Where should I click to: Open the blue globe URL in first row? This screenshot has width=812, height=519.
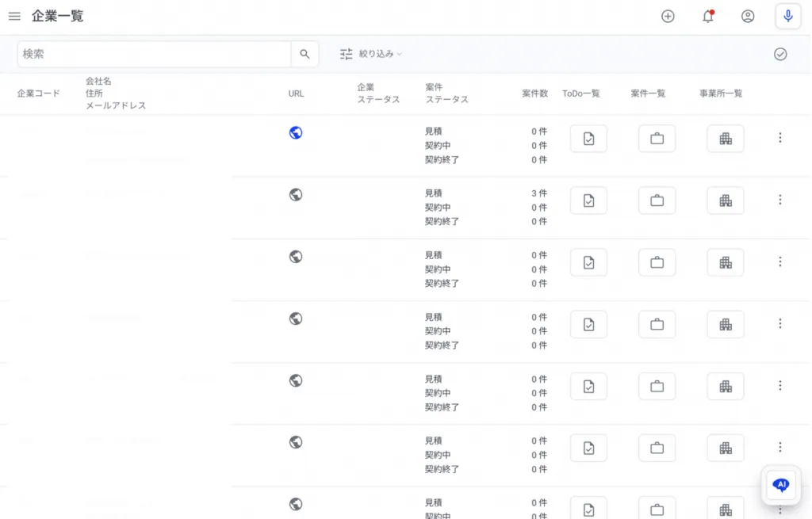click(x=296, y=132)
